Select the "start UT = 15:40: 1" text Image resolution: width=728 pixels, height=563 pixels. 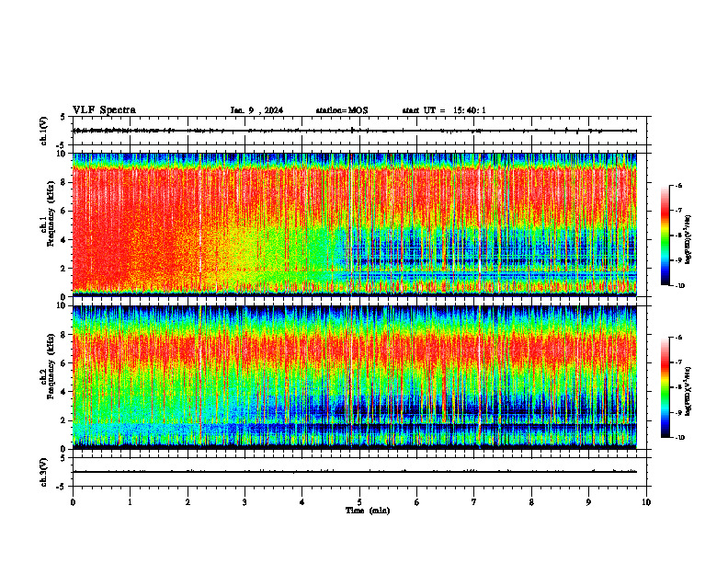pos(444,110)
